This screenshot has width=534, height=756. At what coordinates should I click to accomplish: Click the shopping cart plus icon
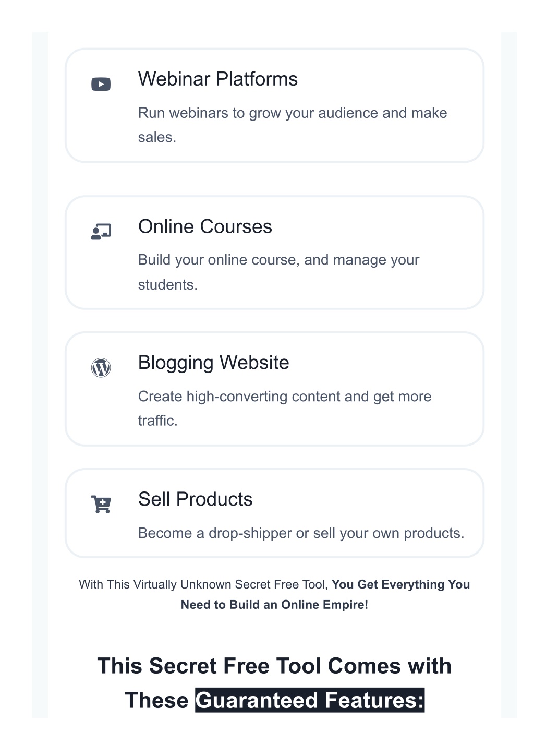(x=101, y=504)
